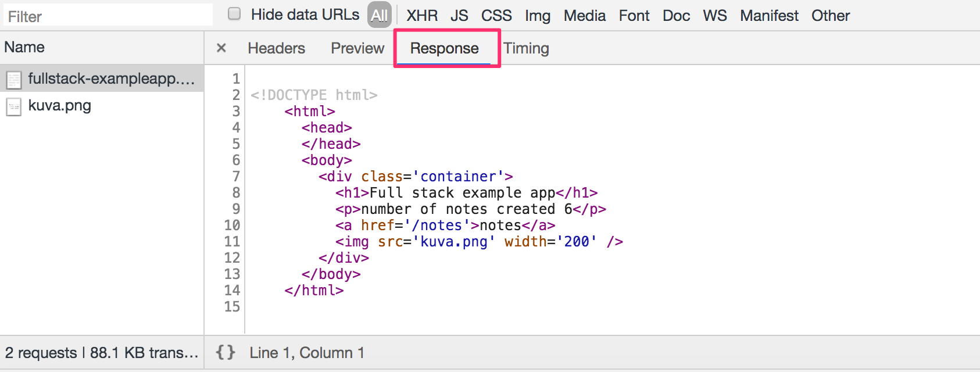The height and width of the screenshot is (372, 980).
Task: Click the fullstack-exampleapp document file icon
Action: pyautogui.click(x=14, y=79)
